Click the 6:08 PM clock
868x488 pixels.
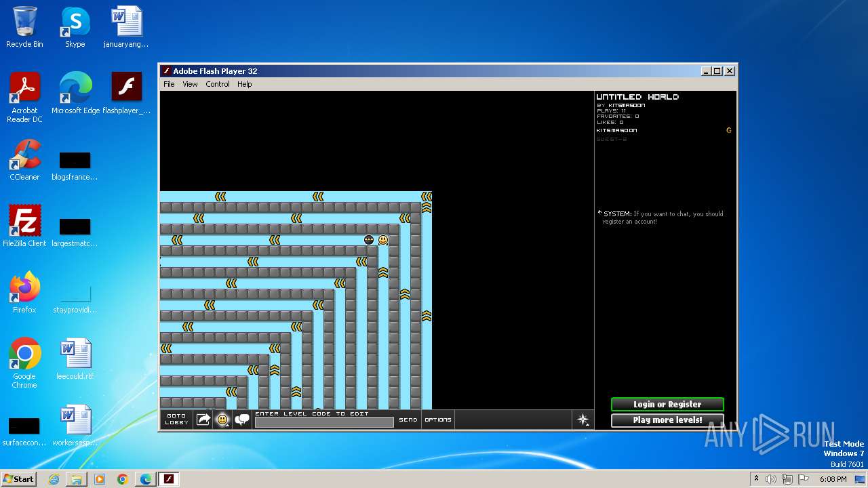click(833, 479)
